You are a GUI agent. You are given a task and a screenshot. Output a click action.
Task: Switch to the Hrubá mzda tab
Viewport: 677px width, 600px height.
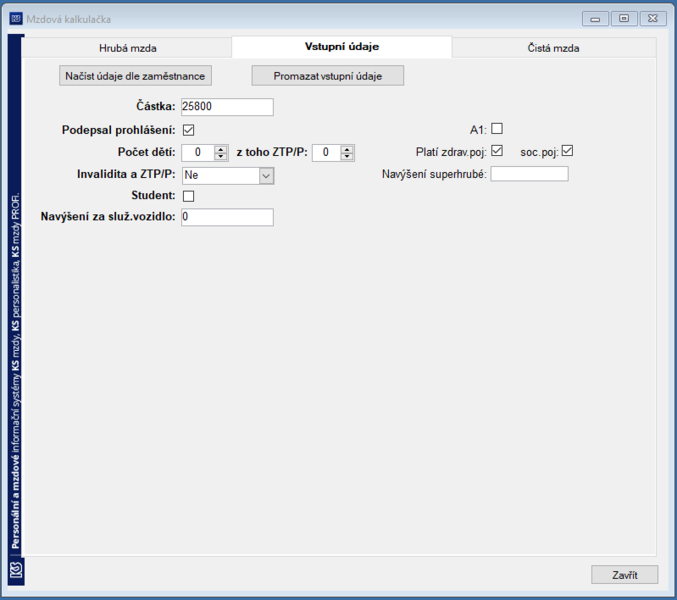click(x=127, y=48)
